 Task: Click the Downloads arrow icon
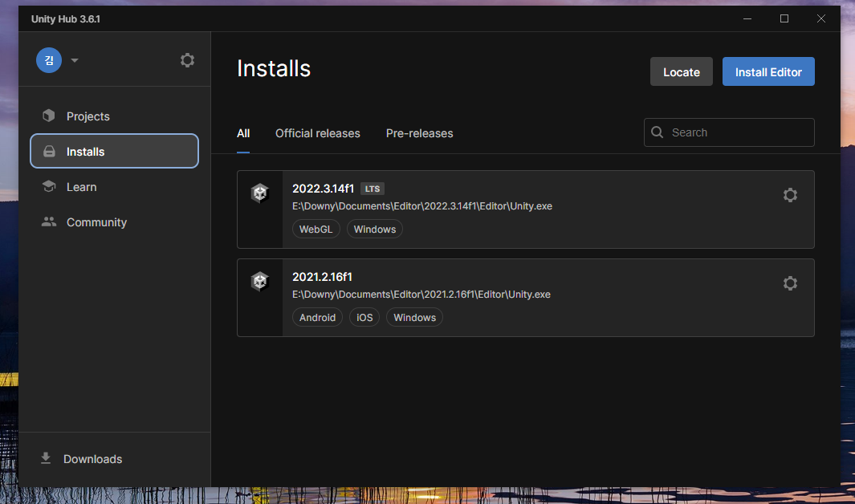(x=46, y=458)
